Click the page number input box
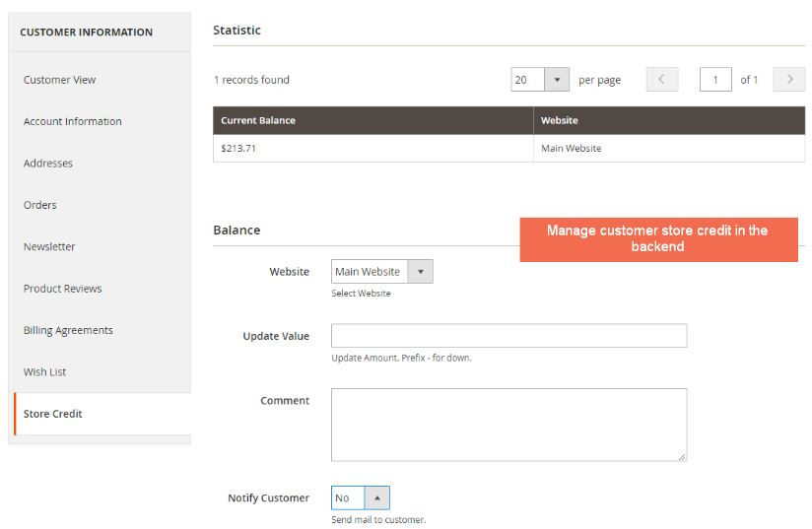Screen dimensions: 812x529 click(x=715, y=80)
